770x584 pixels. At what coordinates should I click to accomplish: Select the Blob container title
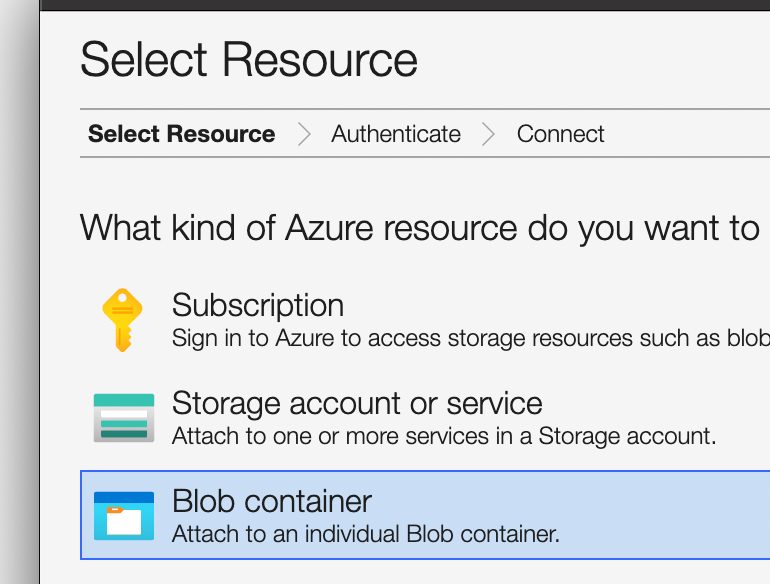[x=271, y=501]
